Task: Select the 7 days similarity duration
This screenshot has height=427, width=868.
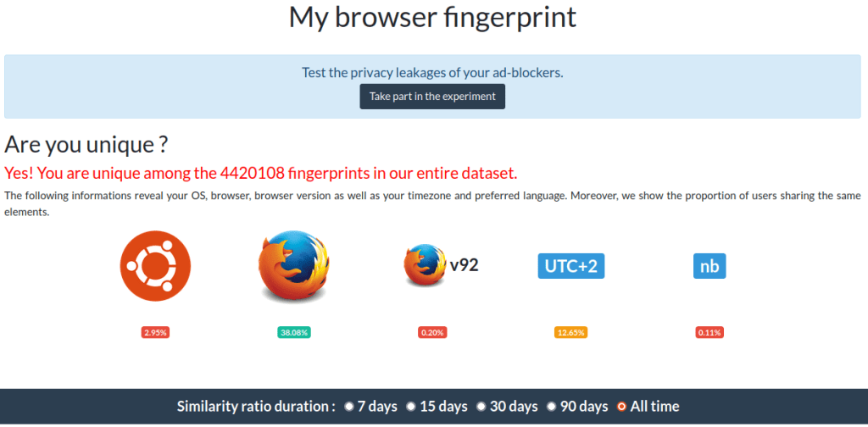Action: 349,407
